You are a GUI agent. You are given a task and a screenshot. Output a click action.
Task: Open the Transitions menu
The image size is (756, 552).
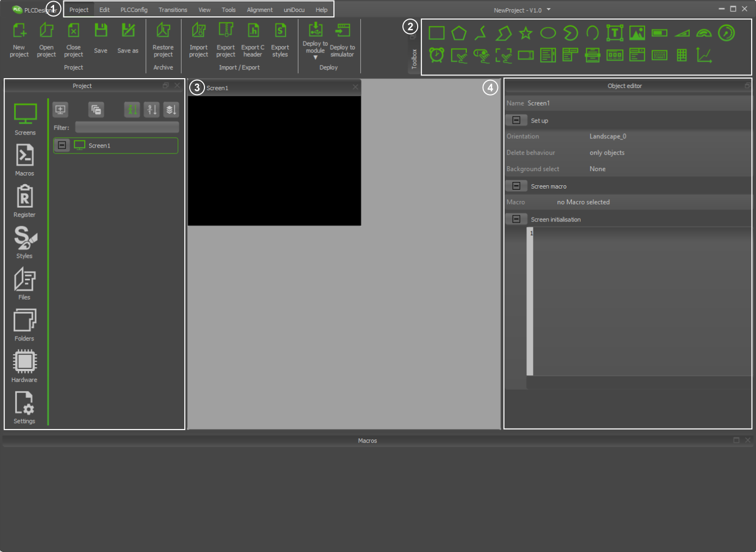pyautogui.click(x=173, y=10)
